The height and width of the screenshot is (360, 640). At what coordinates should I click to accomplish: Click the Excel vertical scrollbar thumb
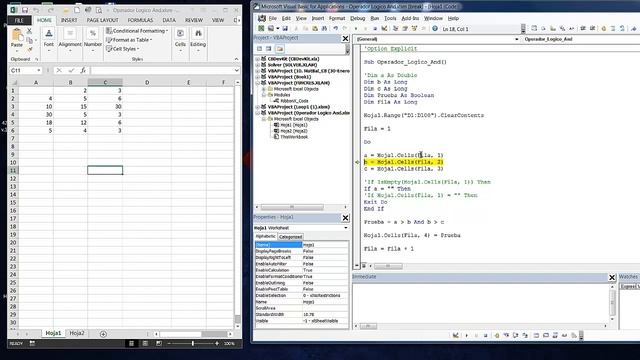[x=238, y=319]
